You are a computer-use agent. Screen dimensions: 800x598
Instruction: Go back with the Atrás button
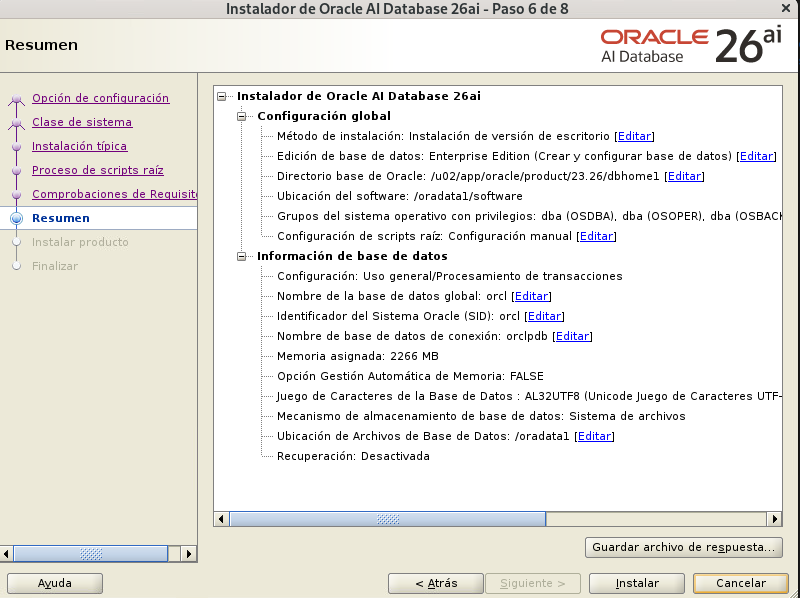coord(436,583)
